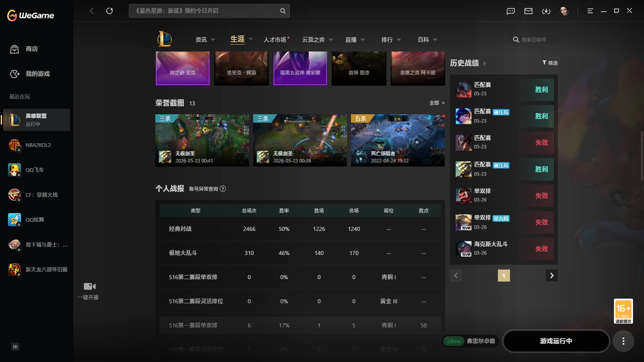Click the search magnifier in the top search bar
Screen dimensions: 644x362
[x=283, y=11]
